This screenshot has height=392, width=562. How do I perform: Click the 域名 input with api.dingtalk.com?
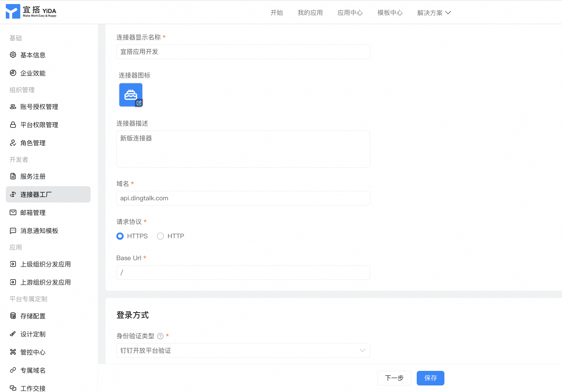point(243,198)
